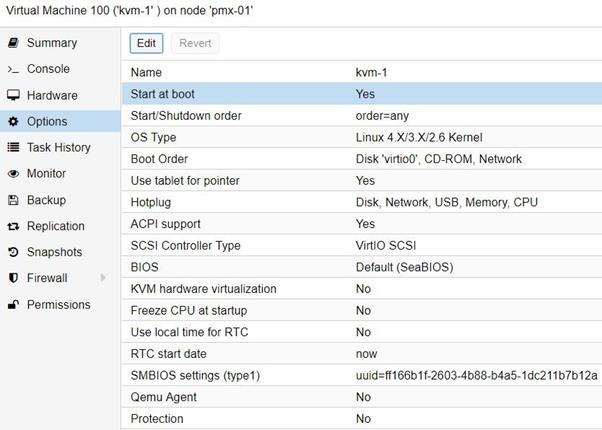This screenshot has height=430, width=602.
Task: Expand the Firewall submenu arrow
Action: (102, 278)
